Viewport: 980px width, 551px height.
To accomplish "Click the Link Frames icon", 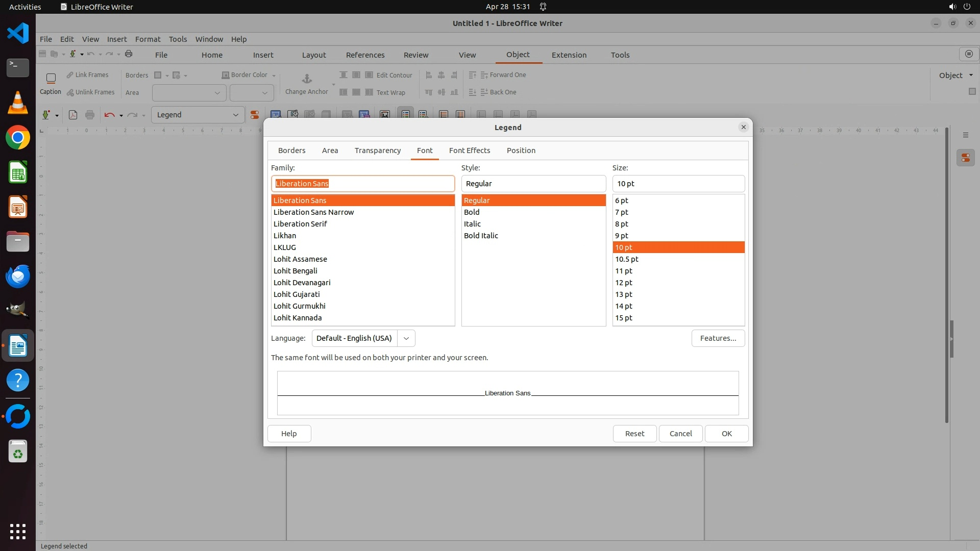I will click(70, 75).
